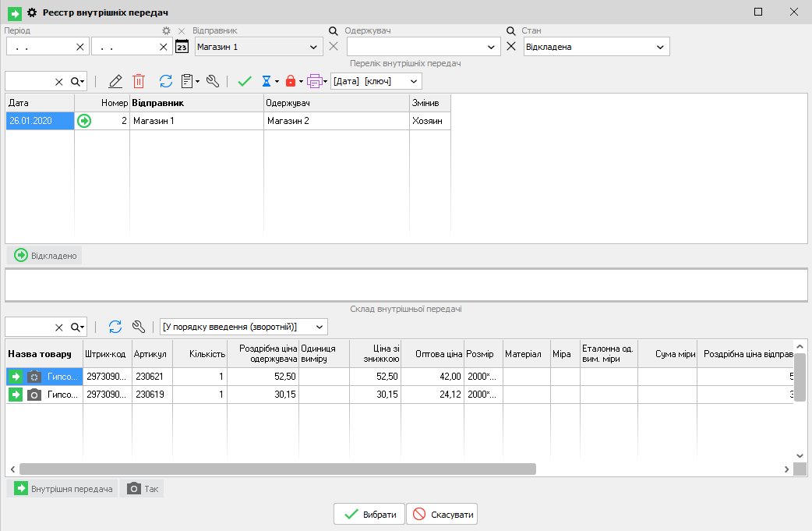Open the calendar period picker icon
This screenshot has width=812, height=531.
(182, 47)
